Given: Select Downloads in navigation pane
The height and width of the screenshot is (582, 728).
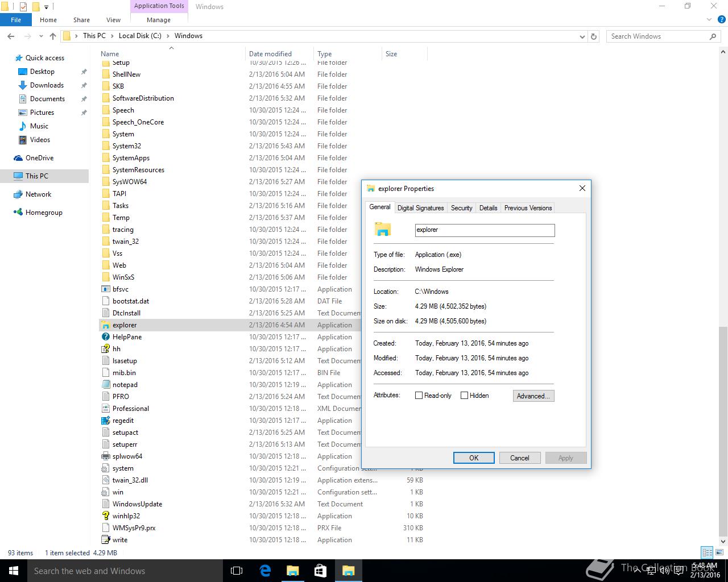Looking at the screenshot, I should [x=47, y=85].
